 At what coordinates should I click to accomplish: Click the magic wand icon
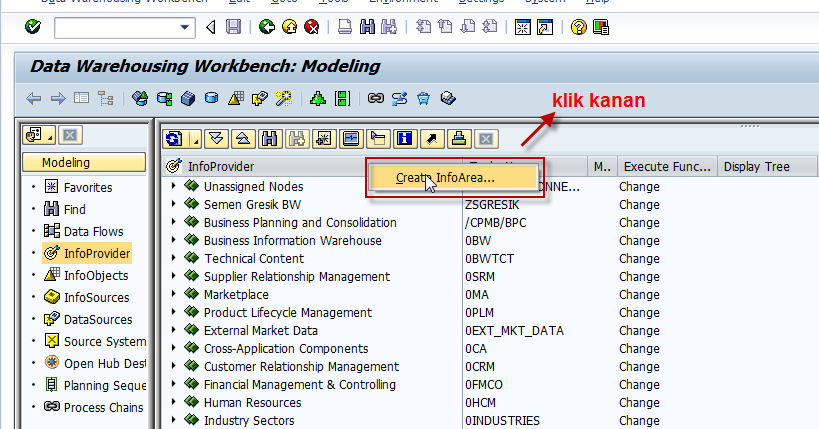284,98
